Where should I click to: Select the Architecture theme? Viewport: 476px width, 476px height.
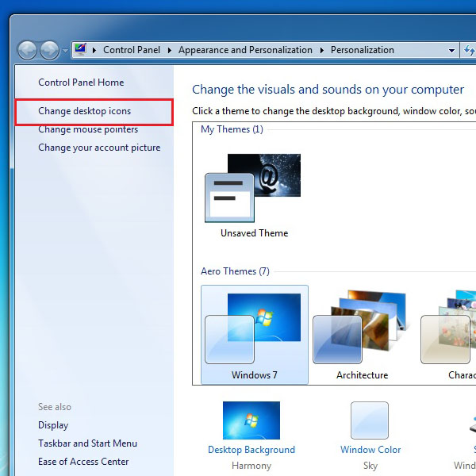pos(363,335)
